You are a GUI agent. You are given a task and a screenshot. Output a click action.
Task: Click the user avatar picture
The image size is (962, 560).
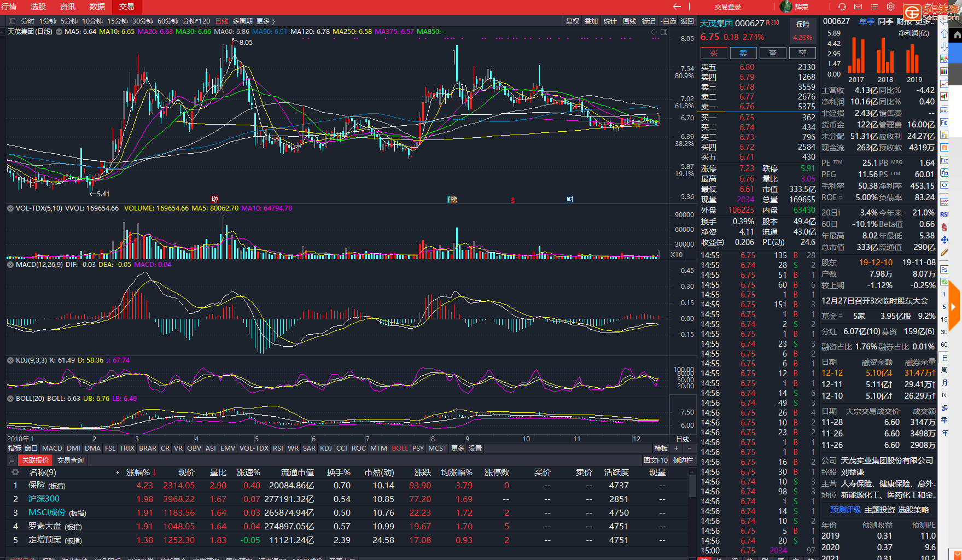[786, 7]
